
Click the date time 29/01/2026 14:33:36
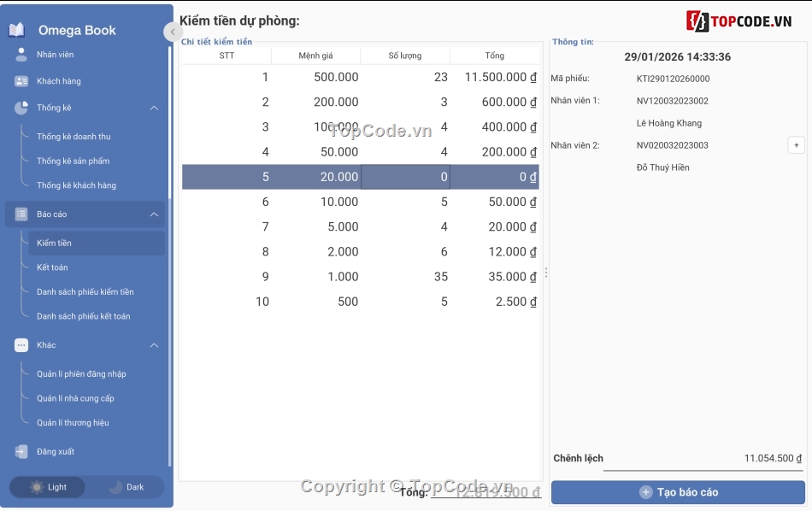point(677,57)
